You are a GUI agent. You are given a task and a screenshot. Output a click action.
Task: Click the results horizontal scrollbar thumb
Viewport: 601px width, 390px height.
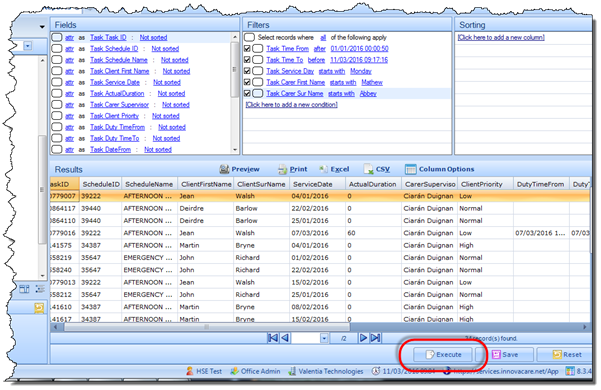pos(207,327)
